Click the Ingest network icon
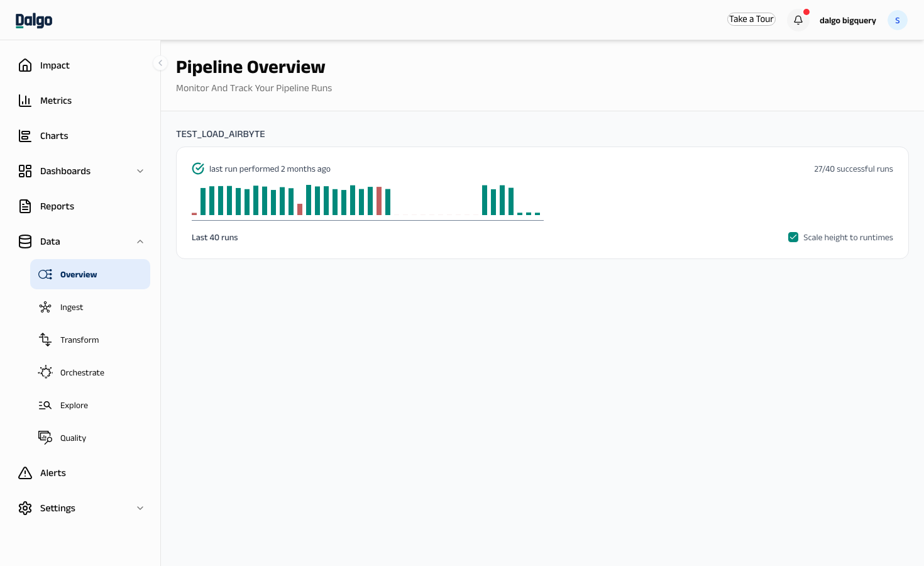The height and width of the screenshot is (566, 924). (x=45, y=307)
